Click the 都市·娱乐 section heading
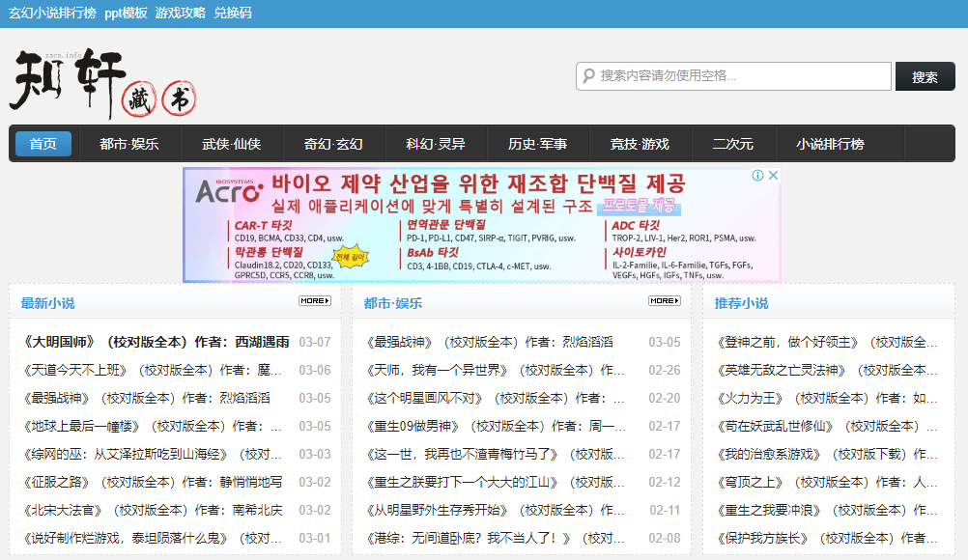Image resolution: width=968 pixels, height=560 pixels. (393, 303)
